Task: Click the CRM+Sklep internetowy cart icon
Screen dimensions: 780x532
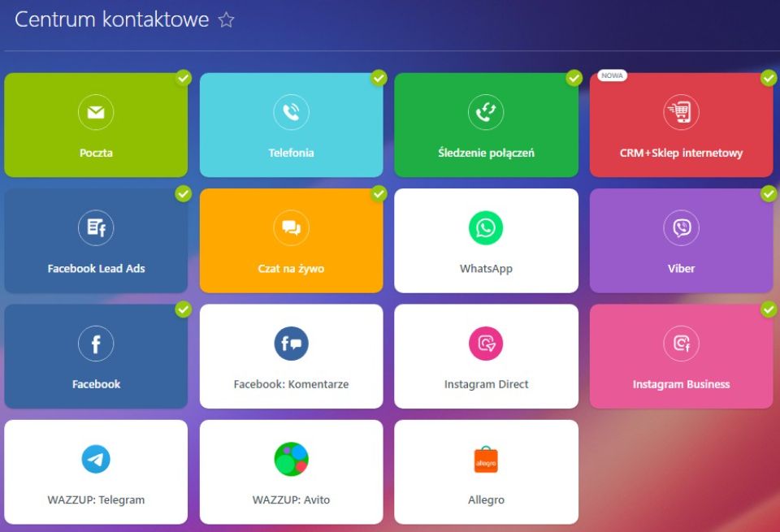Action: click(x=681, y=113)
